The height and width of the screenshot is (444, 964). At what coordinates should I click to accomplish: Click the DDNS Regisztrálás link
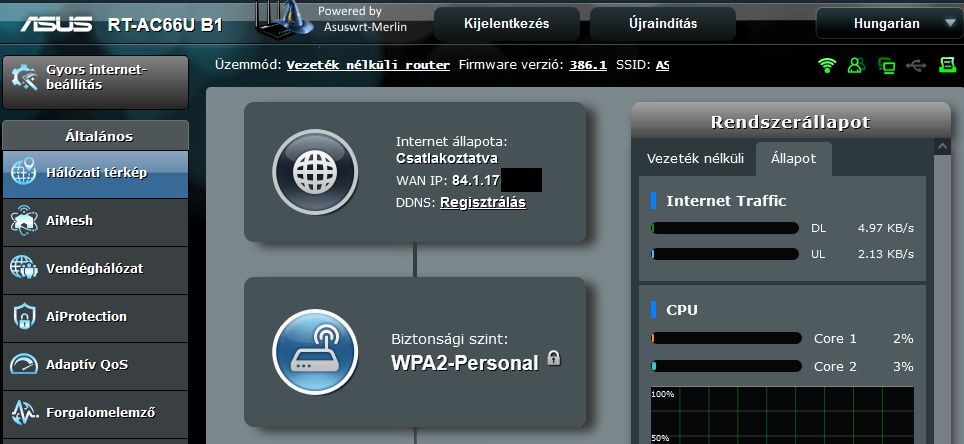[483, 202]
